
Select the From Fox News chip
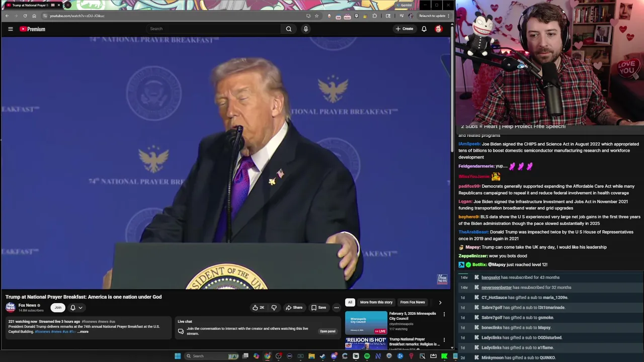[x=413, y=302]
